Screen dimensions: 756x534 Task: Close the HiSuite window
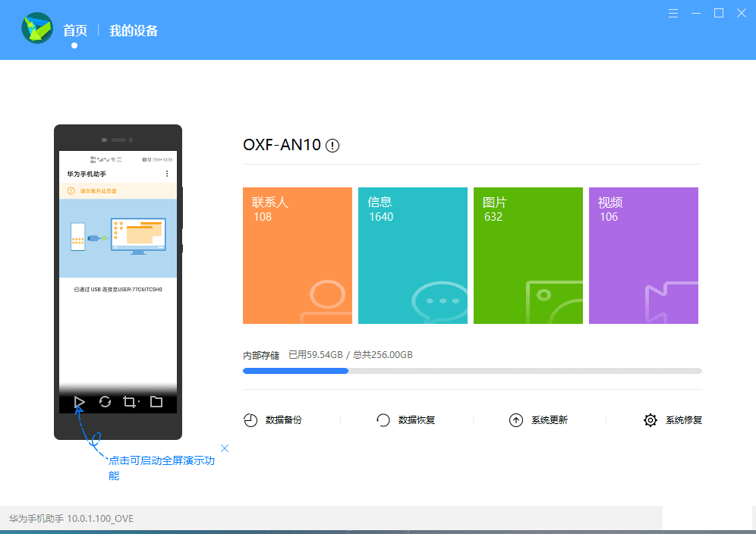742,13
